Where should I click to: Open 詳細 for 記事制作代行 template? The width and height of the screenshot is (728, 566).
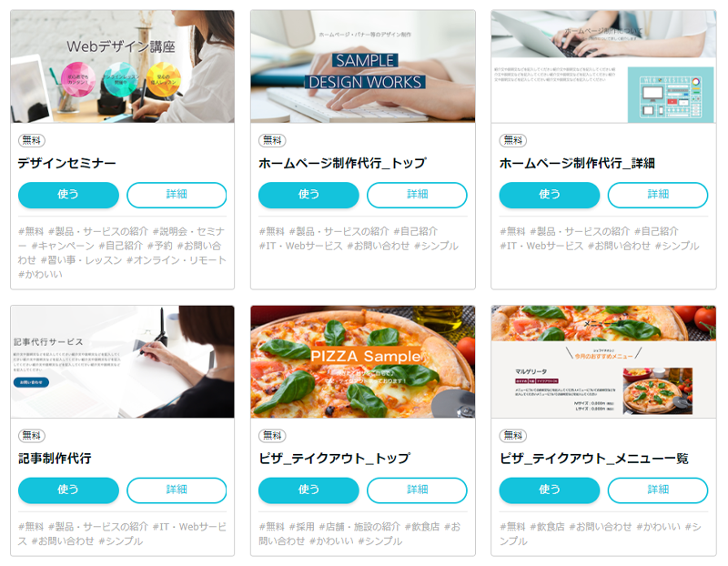click(x=177, y=490)
